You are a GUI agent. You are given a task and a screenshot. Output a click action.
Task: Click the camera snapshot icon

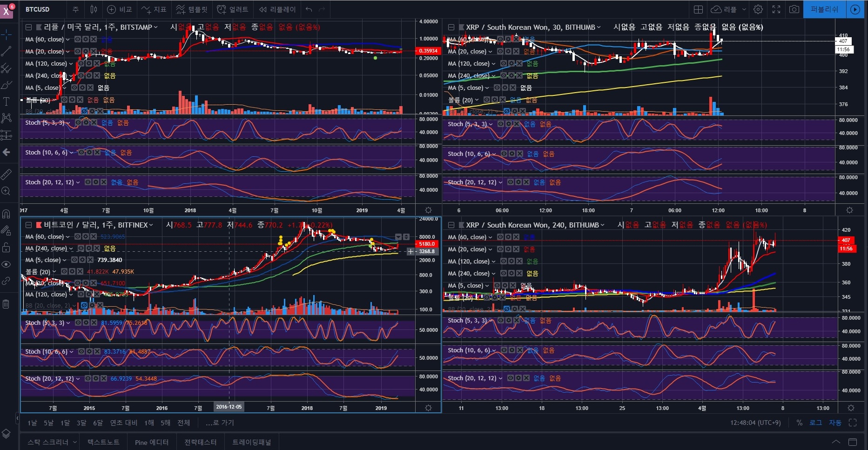[x=794, y=9]
